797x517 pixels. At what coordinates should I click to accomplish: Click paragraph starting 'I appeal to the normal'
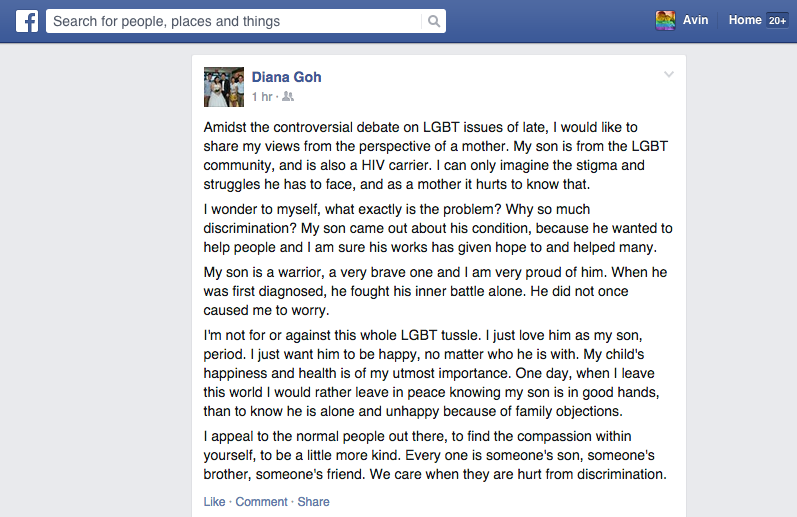435,455
